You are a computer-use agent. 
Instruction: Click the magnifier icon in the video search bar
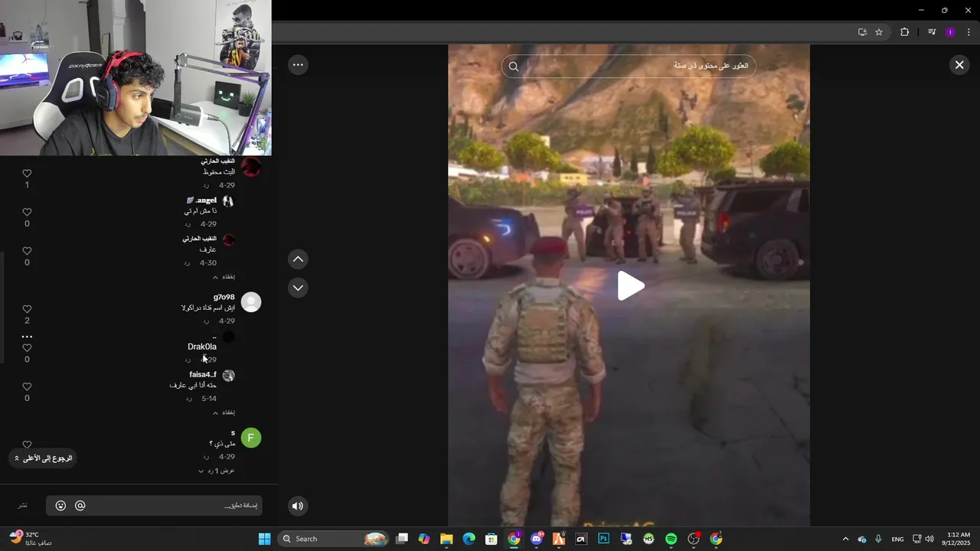[x=514, y=66]
